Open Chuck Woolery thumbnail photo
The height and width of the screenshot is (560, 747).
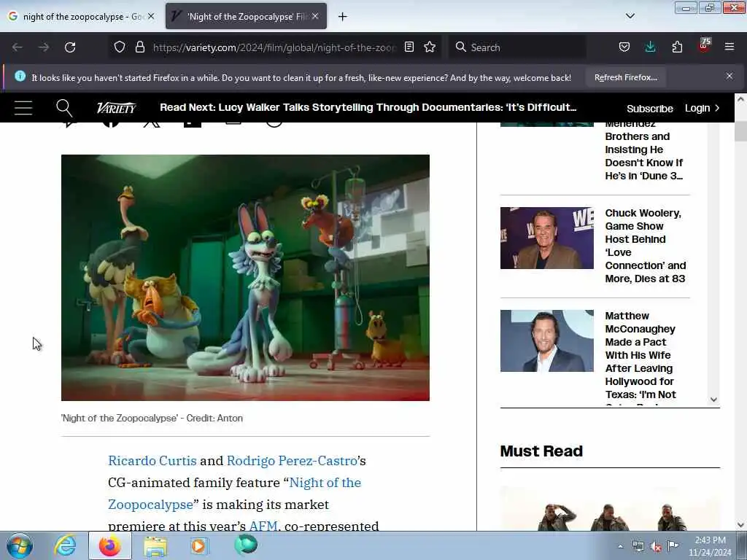click(x=547, y=238)
